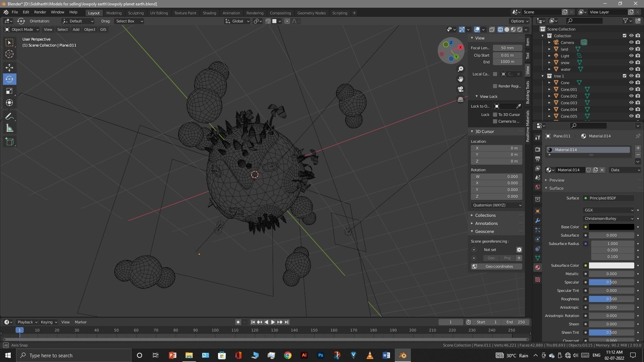Image resolution: width=644 pixels, height=362 pixels.
Task: Open the GIS menu
Action: [x=103, y=29]
